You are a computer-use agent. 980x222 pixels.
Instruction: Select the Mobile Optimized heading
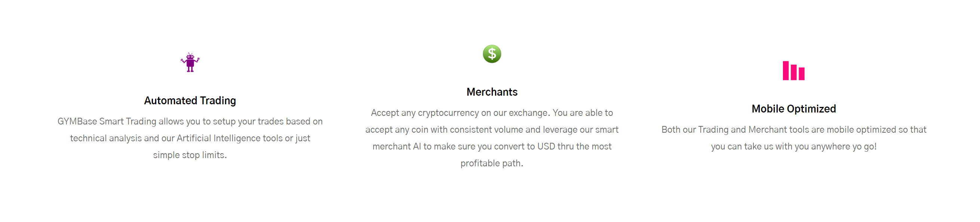793,109
